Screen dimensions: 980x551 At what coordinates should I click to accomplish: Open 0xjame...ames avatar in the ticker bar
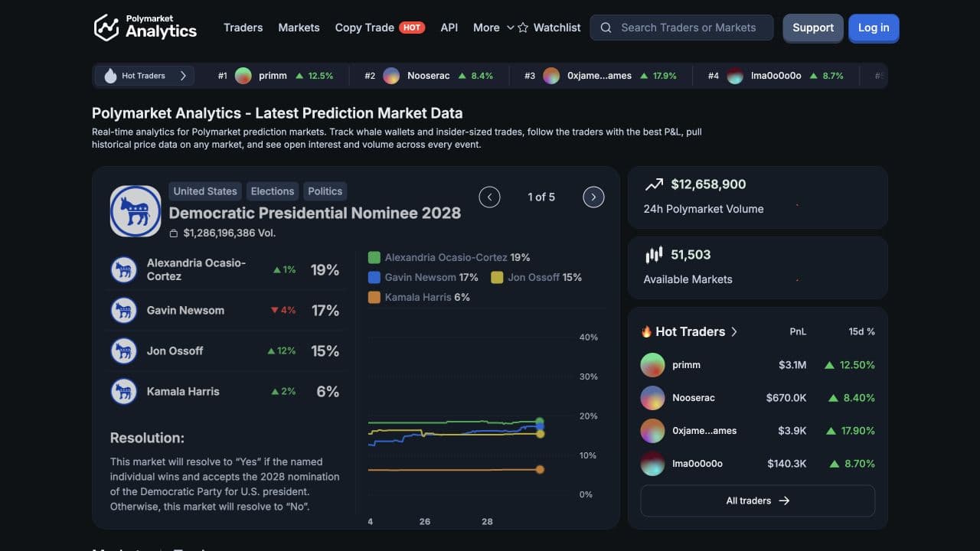click(551, 76)
